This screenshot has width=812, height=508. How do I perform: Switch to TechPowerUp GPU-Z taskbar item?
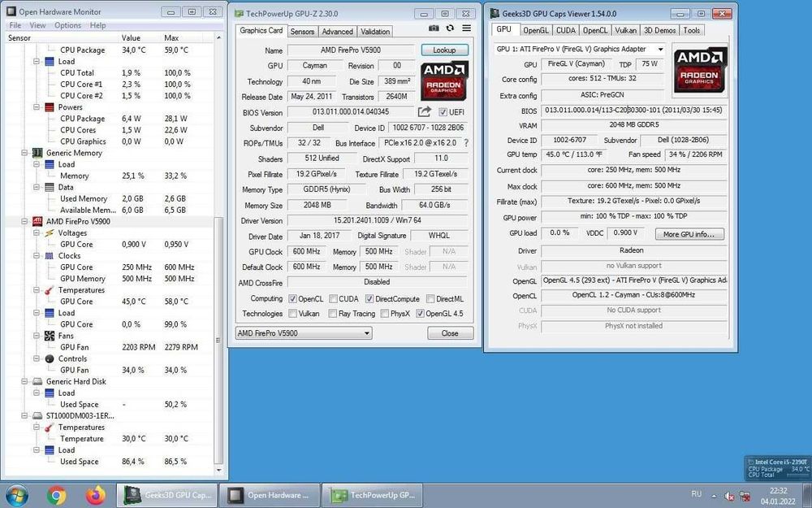tap(373, 495)
